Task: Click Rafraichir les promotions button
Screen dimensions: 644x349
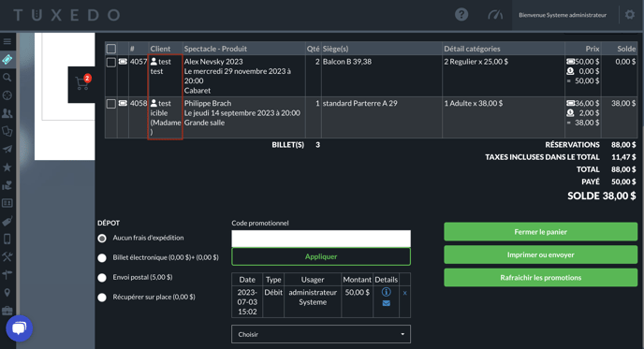Action: (540, 278)
